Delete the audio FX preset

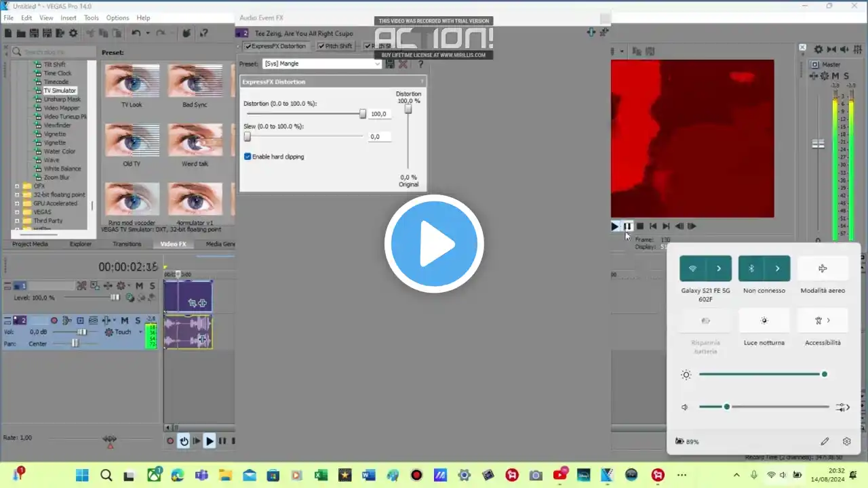(403, 64)
